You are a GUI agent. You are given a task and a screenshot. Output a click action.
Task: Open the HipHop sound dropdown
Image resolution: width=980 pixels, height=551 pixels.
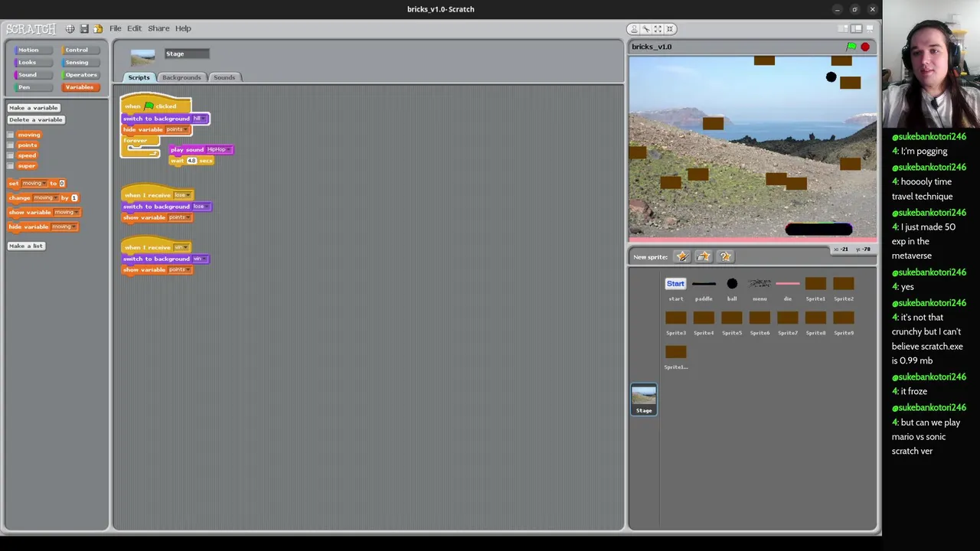[217, 150]
